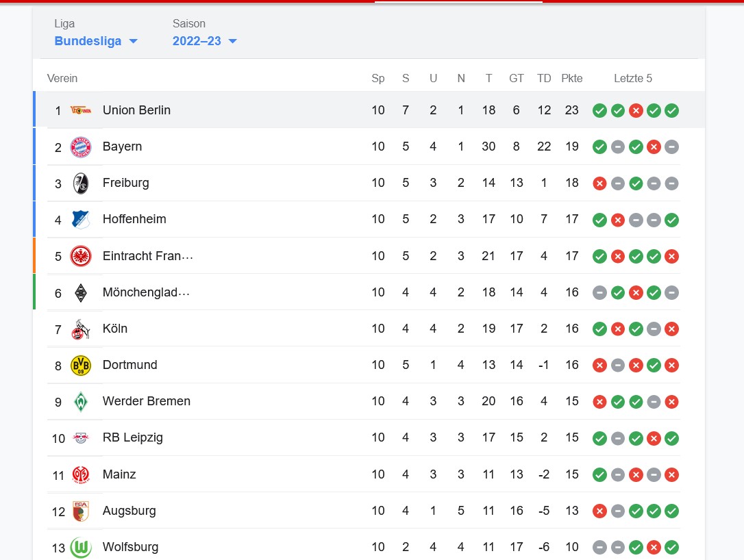Viewport: 744px width, 560px height.
Task: Open the Augsburg team name link
Action: 129,511
